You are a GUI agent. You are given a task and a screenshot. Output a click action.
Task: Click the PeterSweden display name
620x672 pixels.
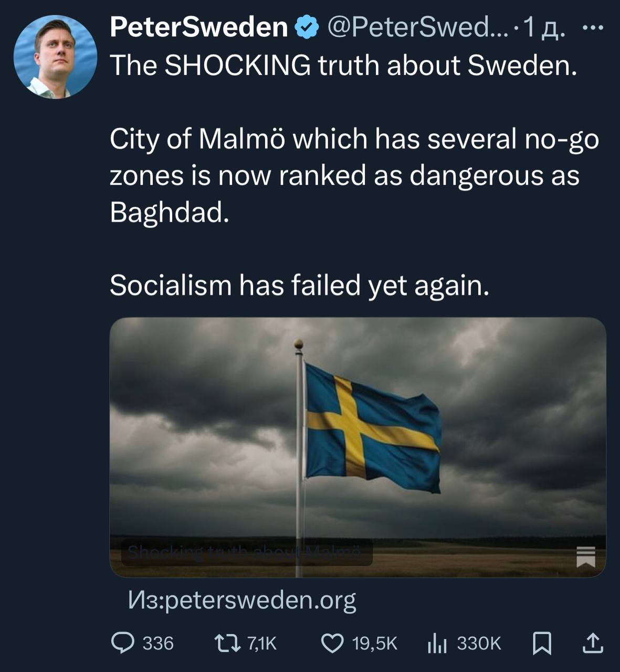pos(198,27)
